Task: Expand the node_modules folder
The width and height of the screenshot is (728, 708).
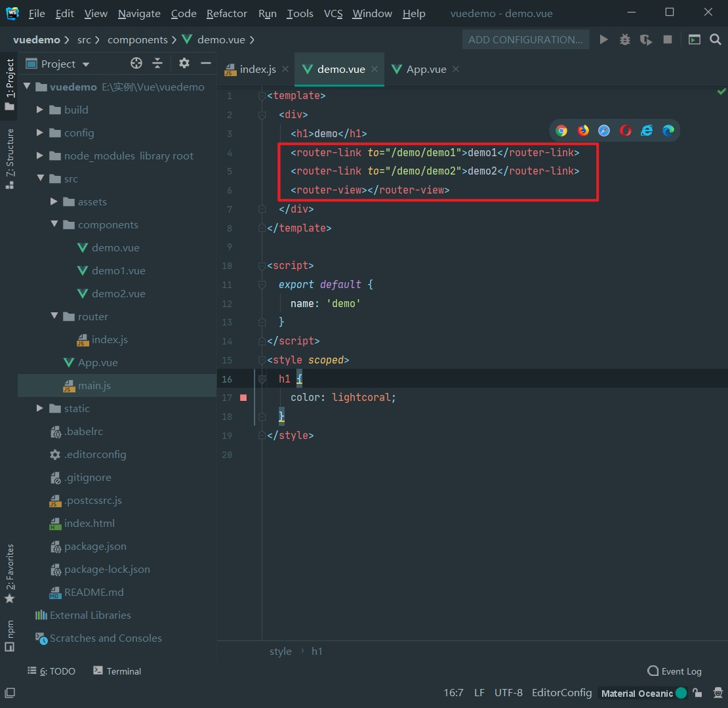Action: pyautogui.click(x=40, y=156)
